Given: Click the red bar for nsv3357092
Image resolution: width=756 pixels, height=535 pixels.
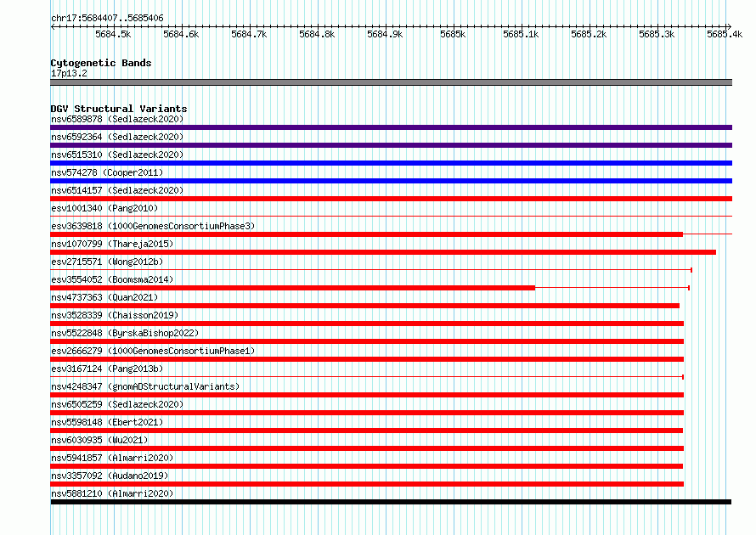Looking at the screenshot, I should (x=367, y=484).
